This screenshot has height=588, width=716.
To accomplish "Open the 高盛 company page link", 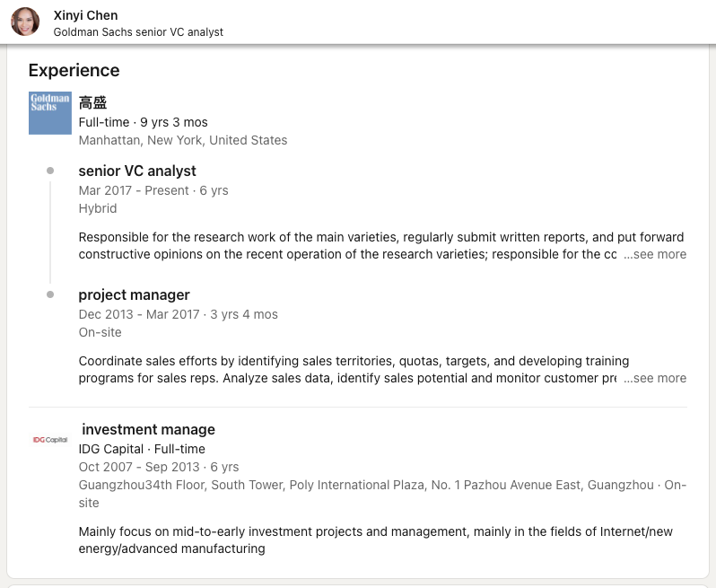I will [x=92, y=102].
